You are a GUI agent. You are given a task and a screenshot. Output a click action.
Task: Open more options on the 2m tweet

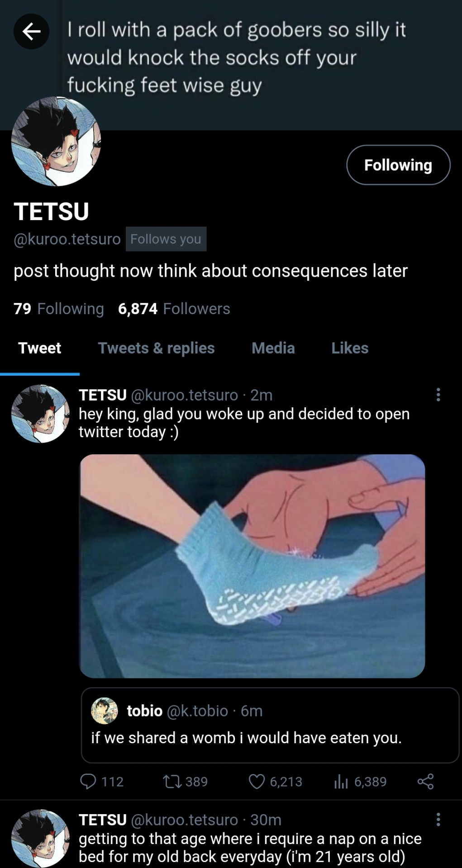click(x=438, y=395)
